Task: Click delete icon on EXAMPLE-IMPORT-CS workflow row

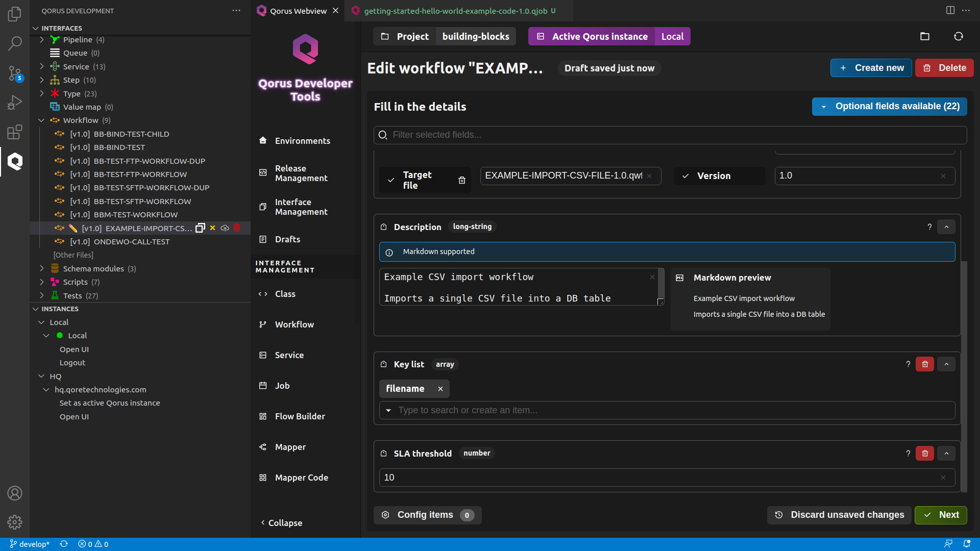Action: [237, 228]
